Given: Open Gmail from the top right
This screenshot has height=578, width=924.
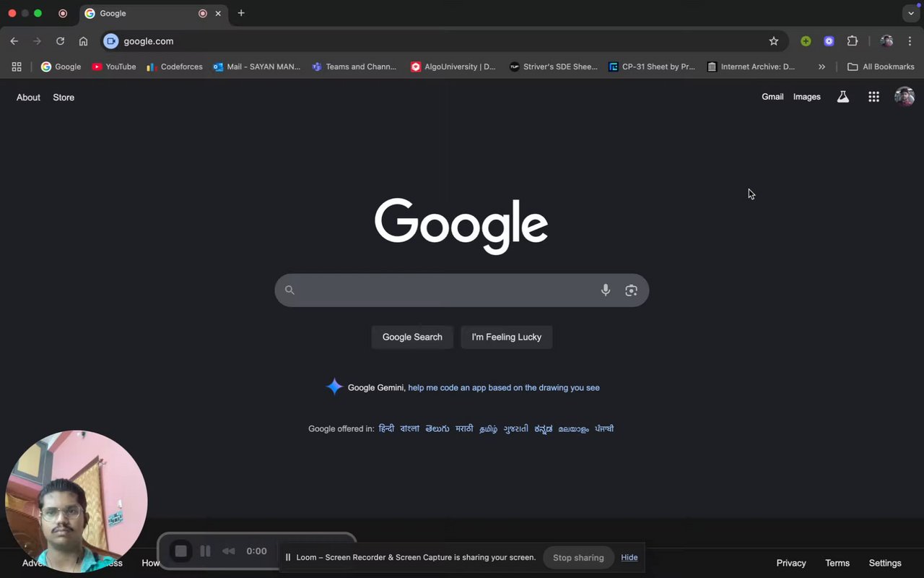Looking at the screenshot, I should coord(772,97).
